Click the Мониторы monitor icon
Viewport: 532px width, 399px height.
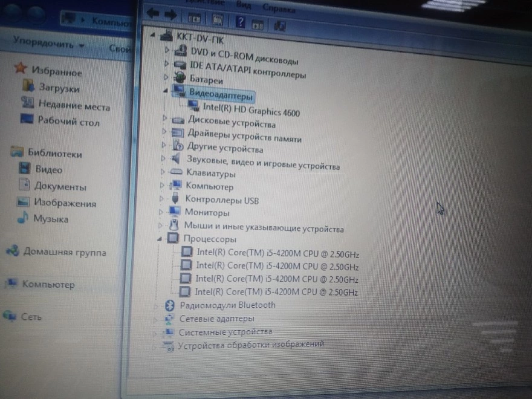tap(174, 211)
